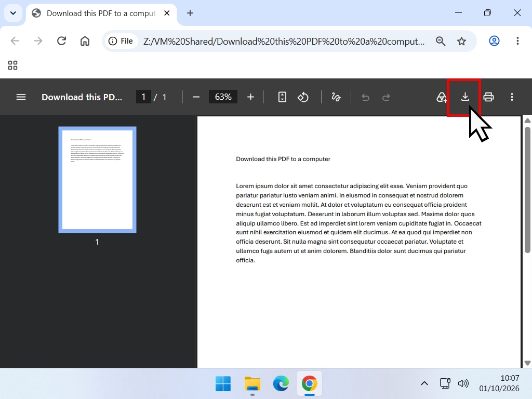The width and height of the screenshot is (532, 399).
Task: Close the current browser tab
Action: click(167, 13)
